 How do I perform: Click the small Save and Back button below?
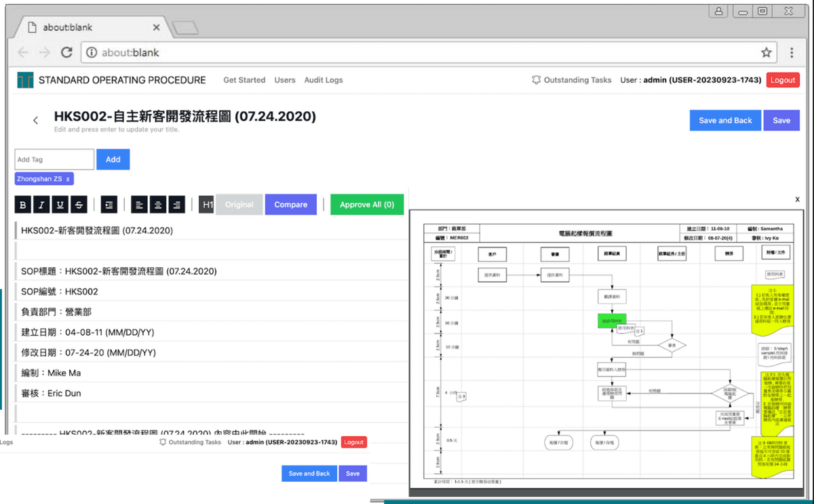tap(309, 473)
